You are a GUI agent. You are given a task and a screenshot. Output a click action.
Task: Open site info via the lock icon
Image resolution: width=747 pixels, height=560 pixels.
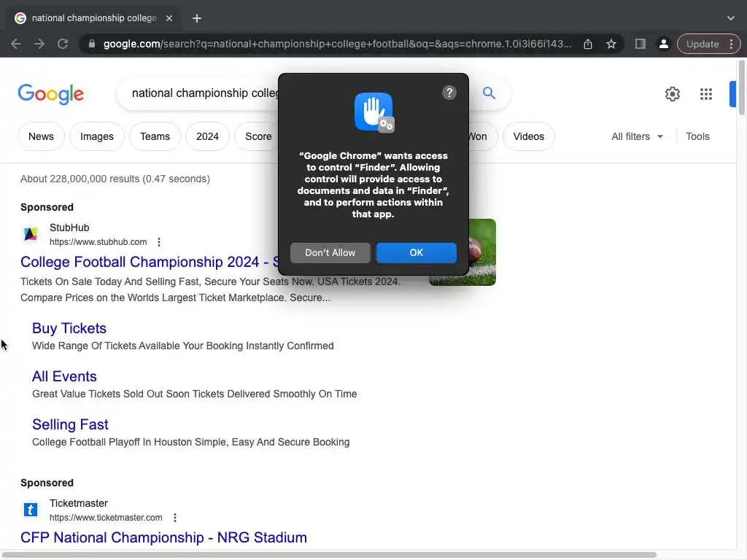pos(92,44)
